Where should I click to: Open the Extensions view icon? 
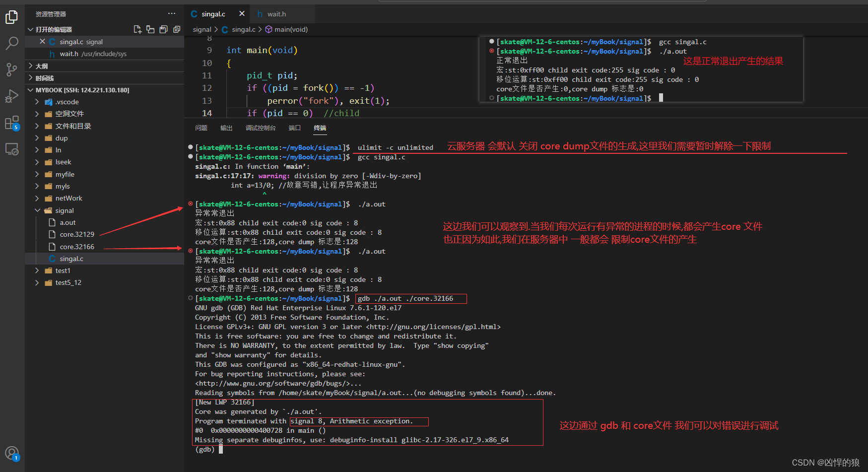(11, 123)
